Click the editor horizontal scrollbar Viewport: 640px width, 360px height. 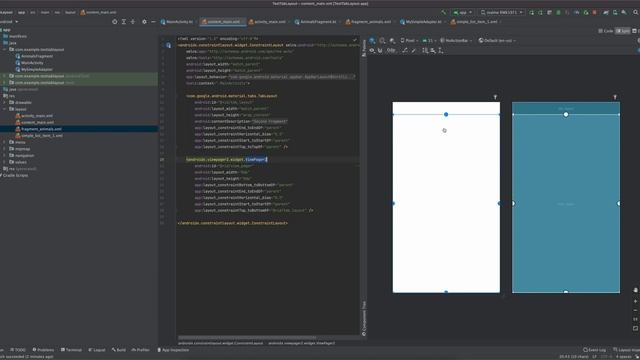(x=247, y=338)
